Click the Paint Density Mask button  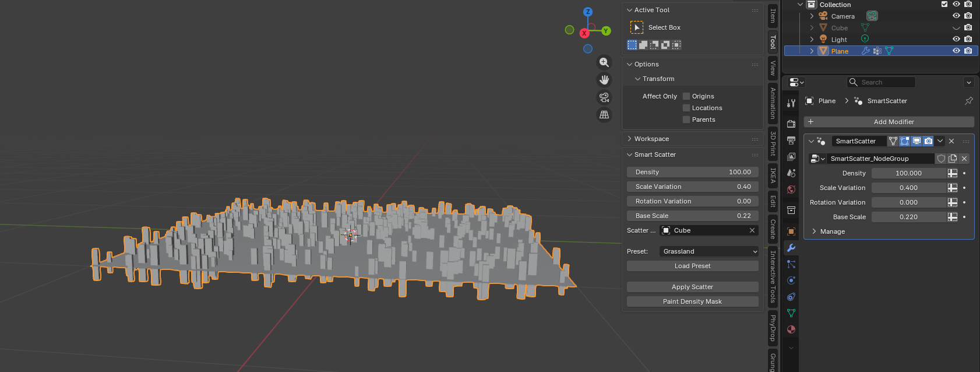693,301
